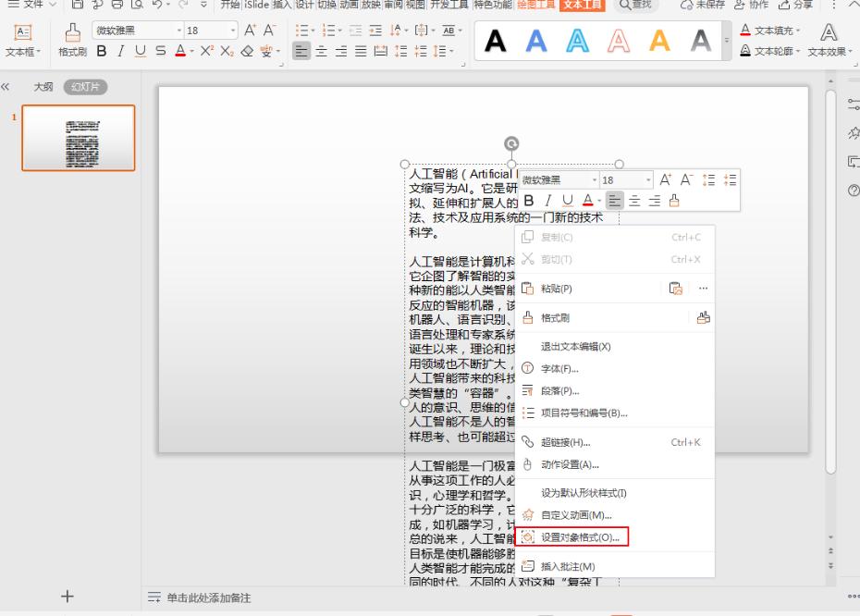Clear formatting using the eraser icon

point(248,51)
